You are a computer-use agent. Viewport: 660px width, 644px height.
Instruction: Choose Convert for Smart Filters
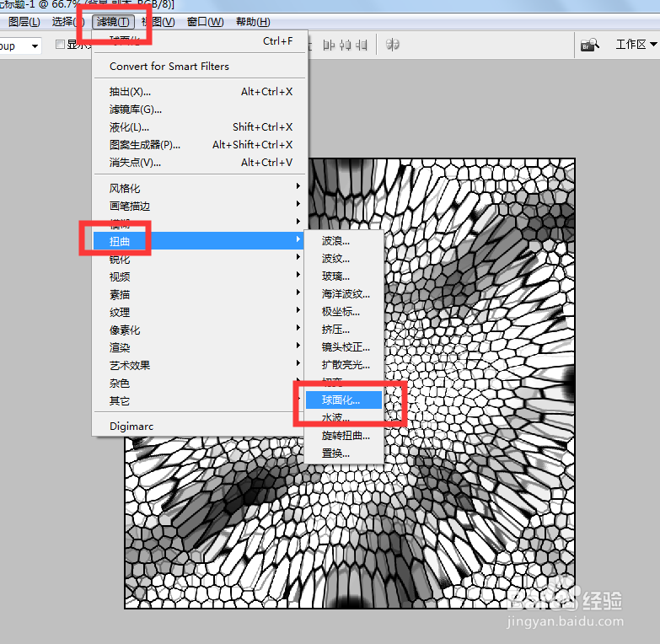(x=200, y=66)
